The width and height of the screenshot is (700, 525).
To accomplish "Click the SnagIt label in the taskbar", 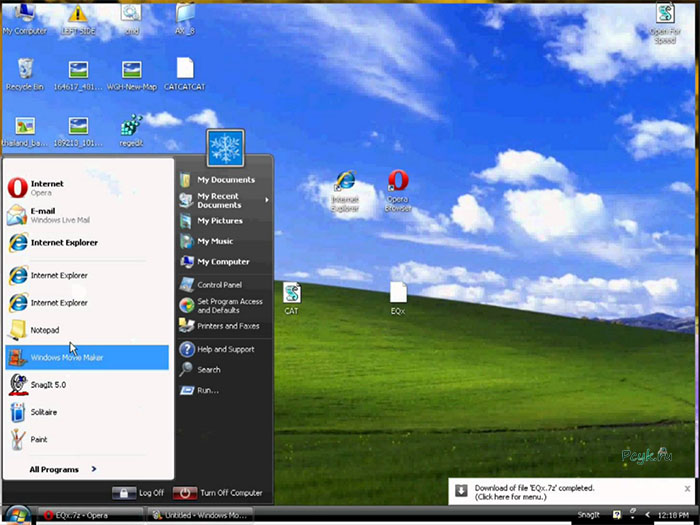I will (x=588, y=515).
